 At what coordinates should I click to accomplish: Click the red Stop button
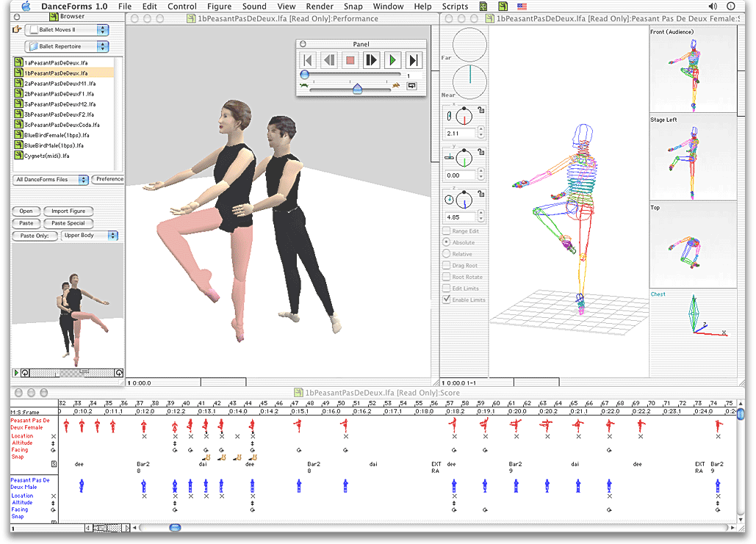tap(350, 60)
